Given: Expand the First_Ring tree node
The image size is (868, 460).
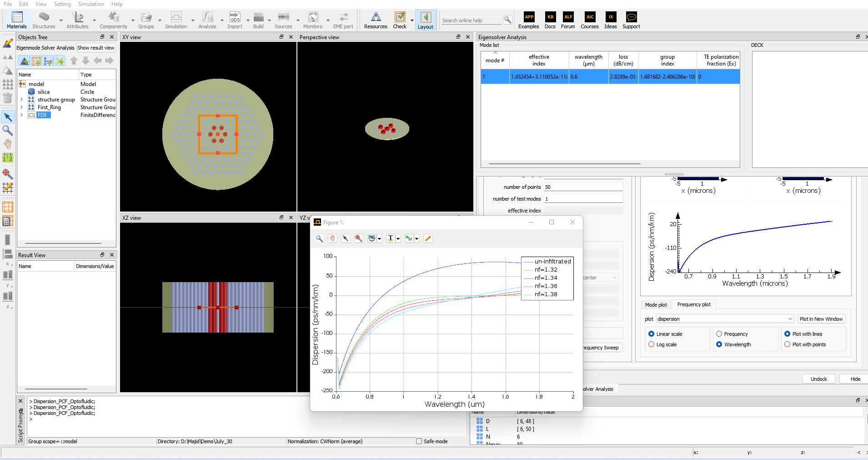Looking at the screenshot, I should (x=21, y=107).
